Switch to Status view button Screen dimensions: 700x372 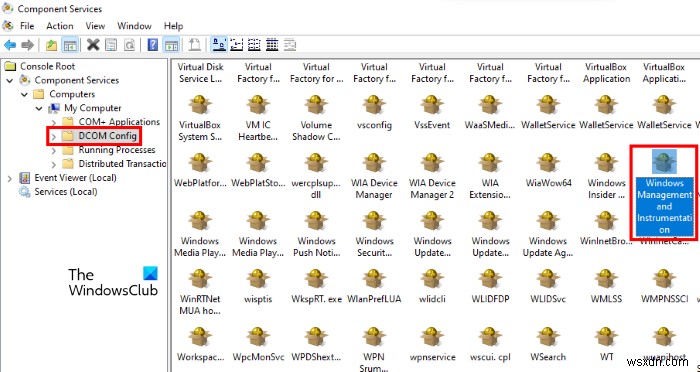coord(290,45)
